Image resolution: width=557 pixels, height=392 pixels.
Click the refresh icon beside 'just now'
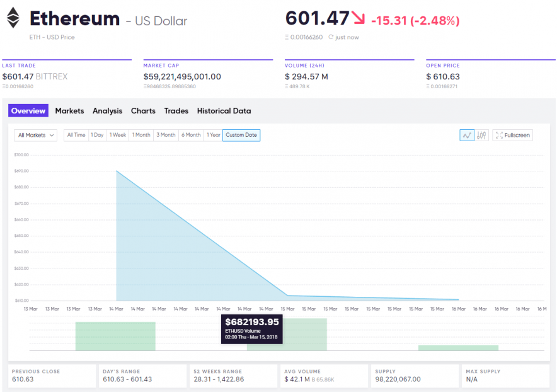click(x=331, y=37)
